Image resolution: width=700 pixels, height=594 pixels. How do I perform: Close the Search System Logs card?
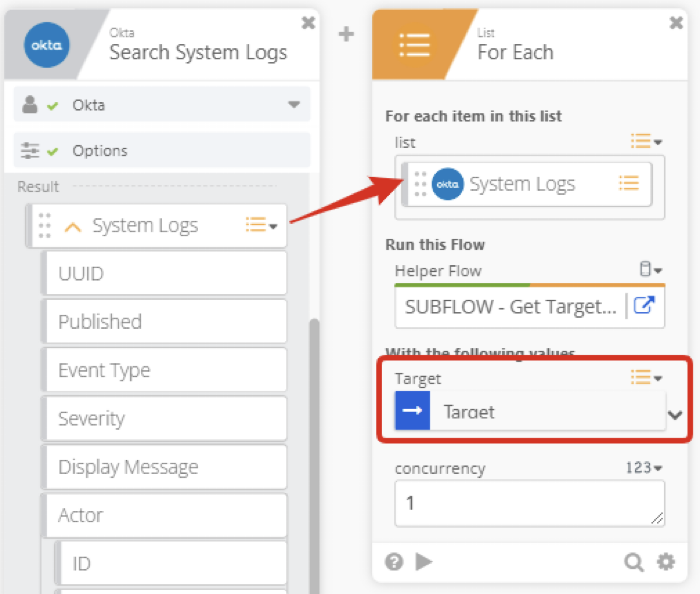click(x=308, y=22)
